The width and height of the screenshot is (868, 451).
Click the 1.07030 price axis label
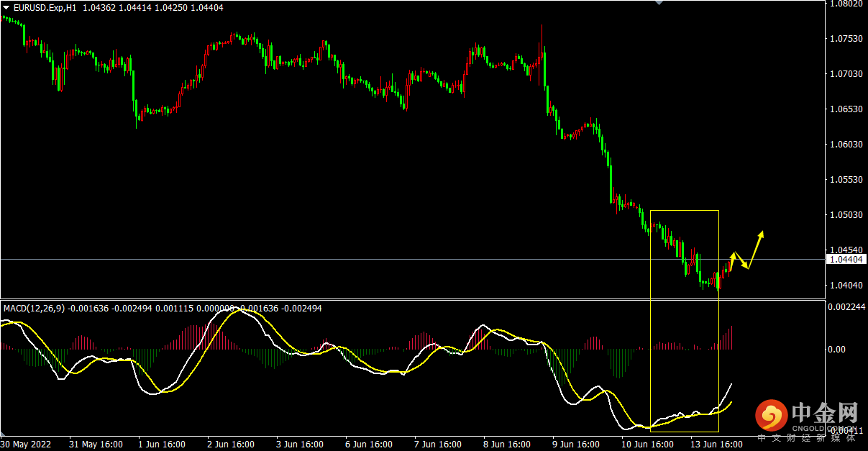click(846, 73)
